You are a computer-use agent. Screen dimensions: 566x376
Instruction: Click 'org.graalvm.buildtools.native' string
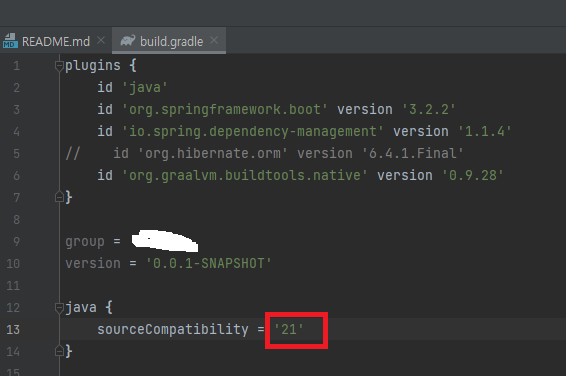(x=244, y=175)
